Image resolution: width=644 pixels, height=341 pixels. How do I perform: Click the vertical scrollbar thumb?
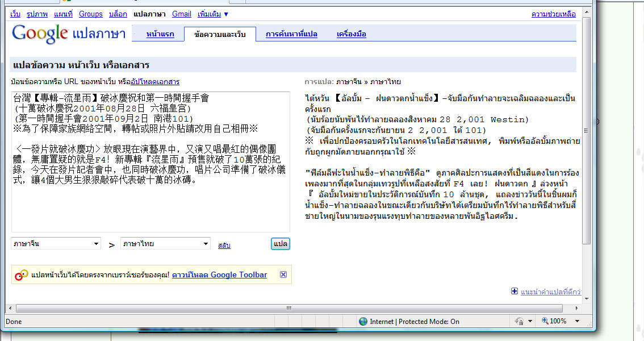coord(587,131)
